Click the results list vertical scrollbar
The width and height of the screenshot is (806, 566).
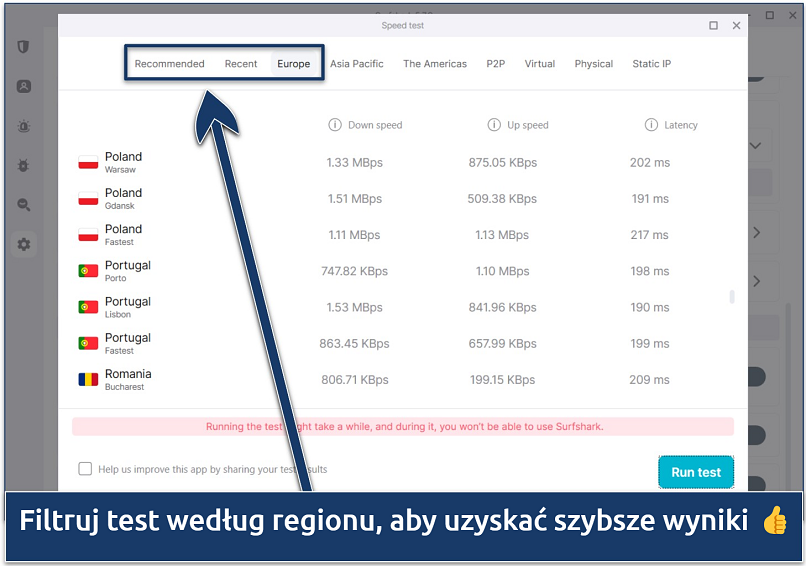[x=732, y=297]
